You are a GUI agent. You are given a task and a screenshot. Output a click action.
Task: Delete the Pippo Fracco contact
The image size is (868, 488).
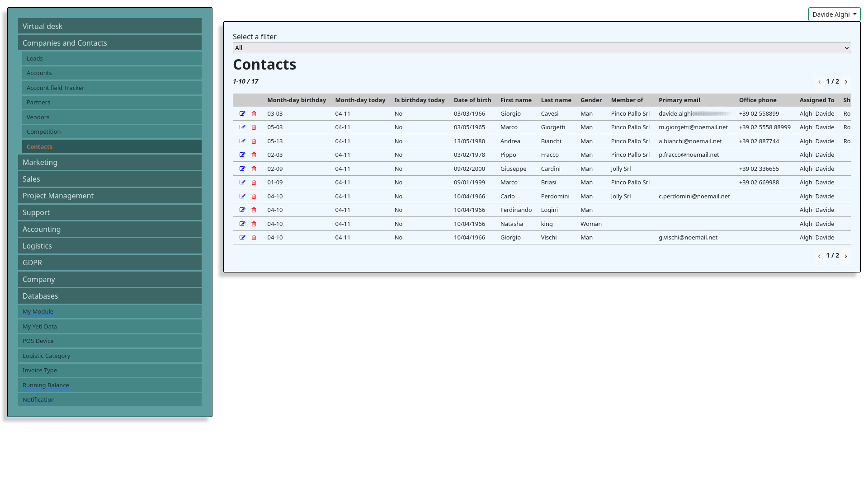[x=254, y=155]
